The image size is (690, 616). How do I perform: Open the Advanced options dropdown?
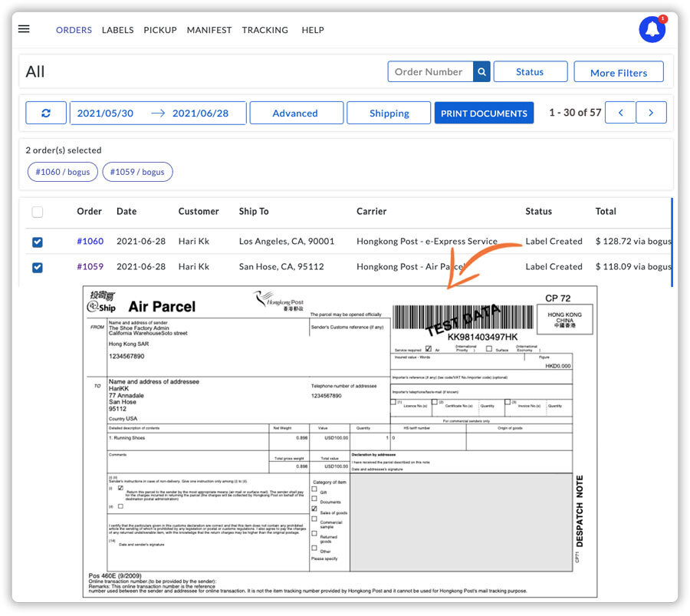[x=295, y=113]
